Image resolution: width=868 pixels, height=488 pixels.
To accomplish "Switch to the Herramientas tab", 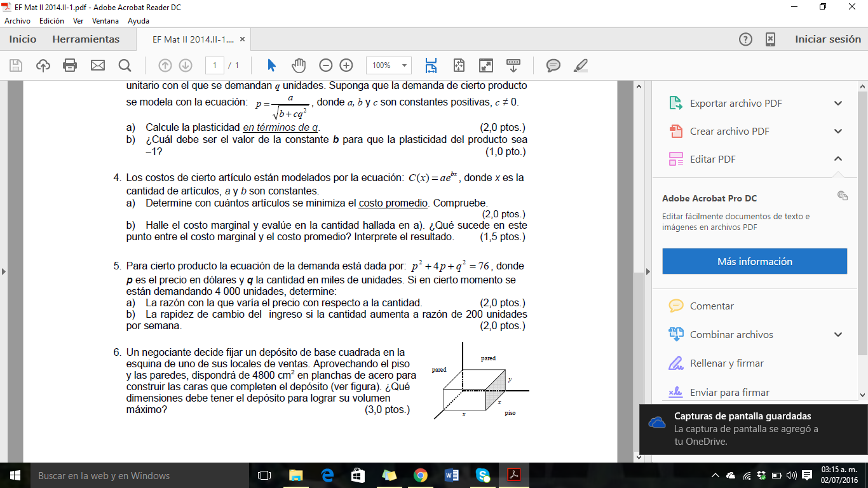I will click(86, 39).
